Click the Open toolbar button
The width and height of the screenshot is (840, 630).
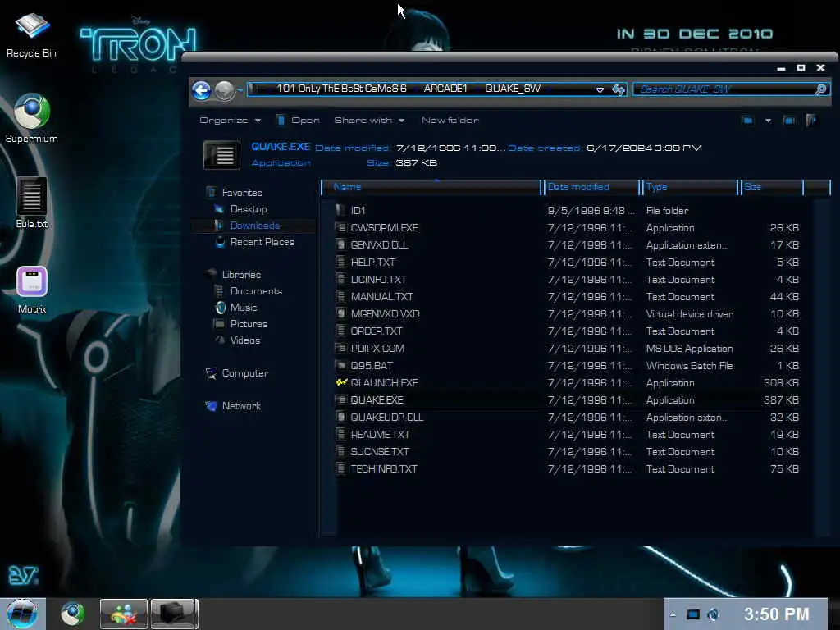point(298,120)
